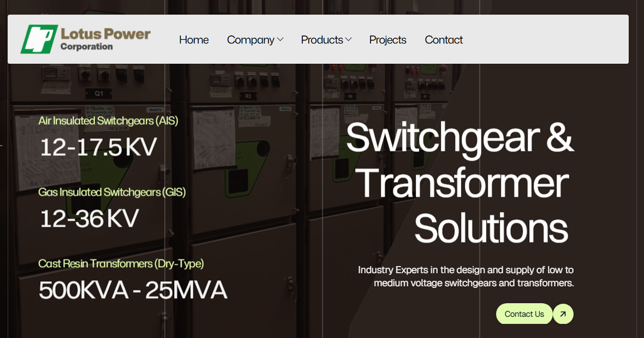The height and width of the screenshot is (338, 644).
Task: Open the Contact page from navigation
Action: (443, 39)
